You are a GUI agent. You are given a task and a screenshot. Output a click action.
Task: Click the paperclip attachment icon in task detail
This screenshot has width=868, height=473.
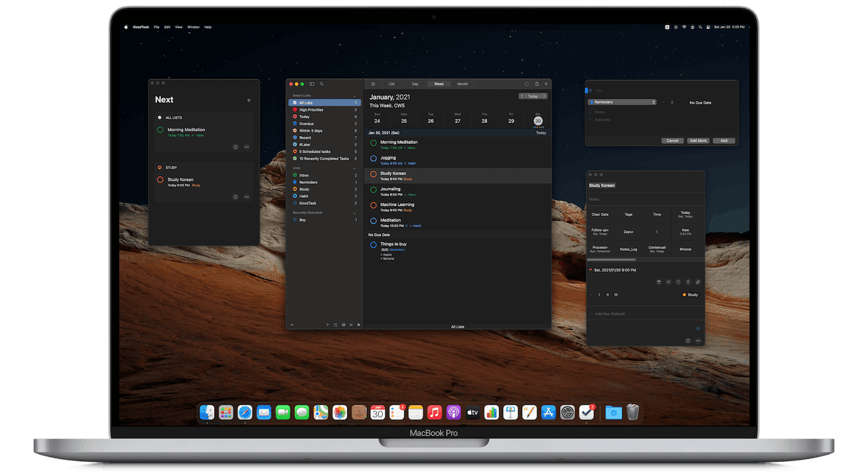tap(697, 282)
